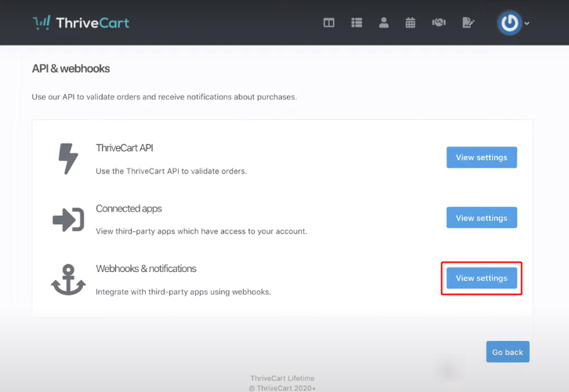Click the Go back button

click(x=508, y=352)
